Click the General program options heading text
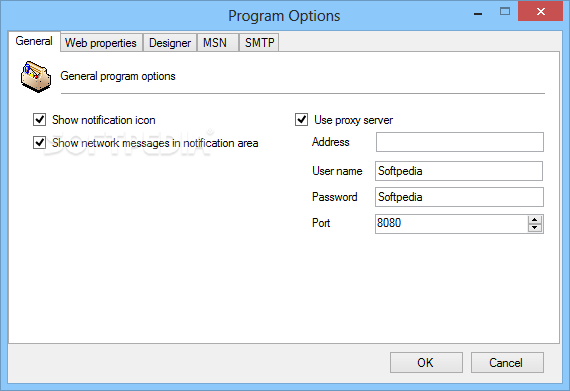 click(x=118, y=76)
